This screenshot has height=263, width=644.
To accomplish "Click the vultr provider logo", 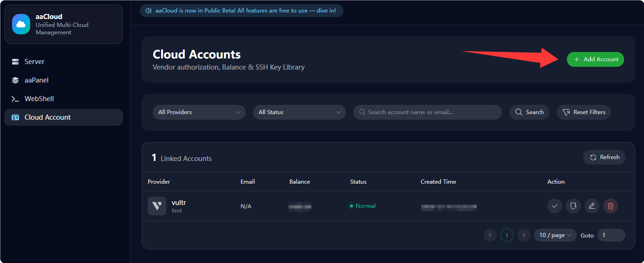I will point(157,206).
